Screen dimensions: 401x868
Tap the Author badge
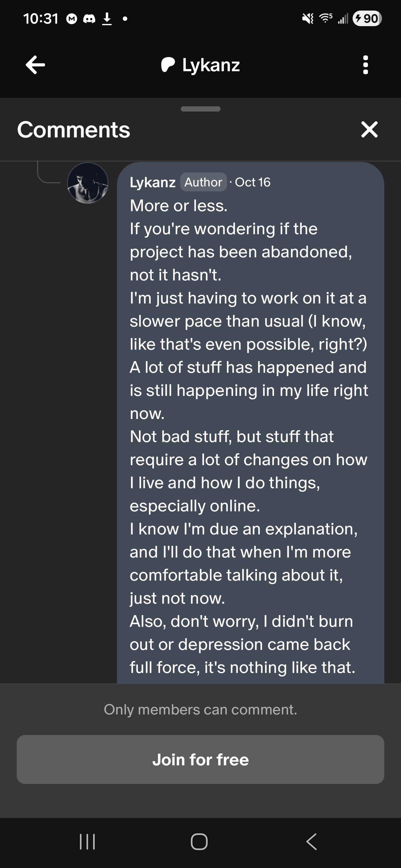[203, 182]
